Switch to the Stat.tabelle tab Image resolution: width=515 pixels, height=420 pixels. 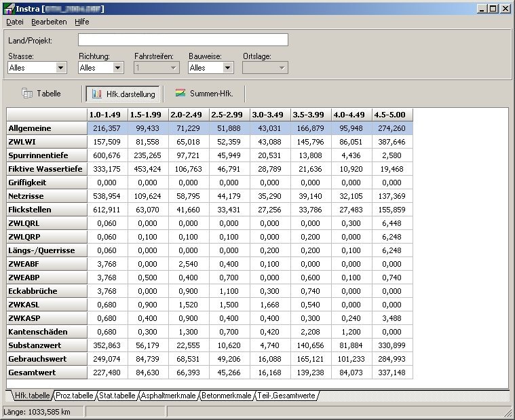point(117,396)
